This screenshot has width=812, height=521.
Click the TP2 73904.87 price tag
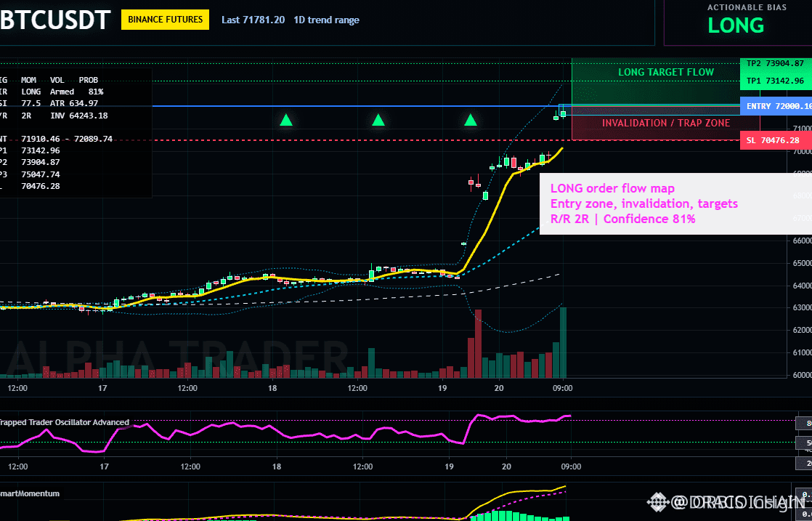(x=775, y=64)
